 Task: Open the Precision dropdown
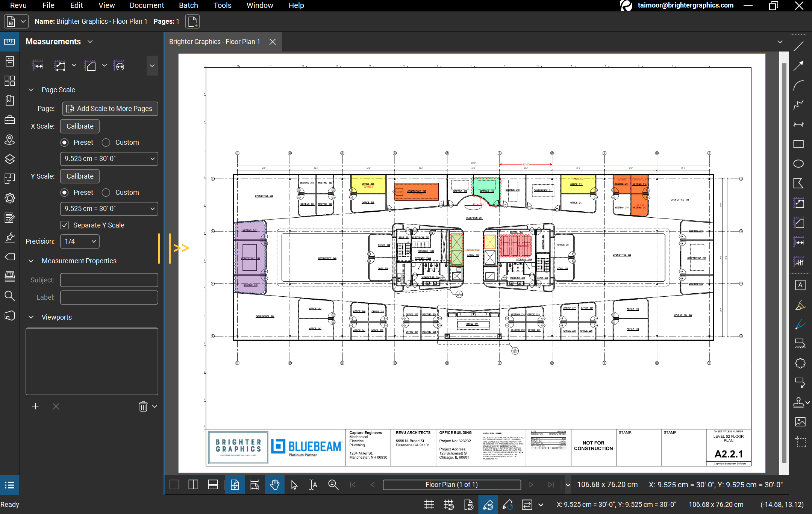coord(80,241)
